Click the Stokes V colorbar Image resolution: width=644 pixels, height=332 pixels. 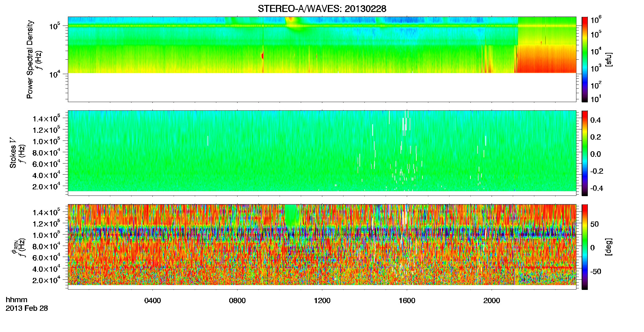(x=585, y=153)
